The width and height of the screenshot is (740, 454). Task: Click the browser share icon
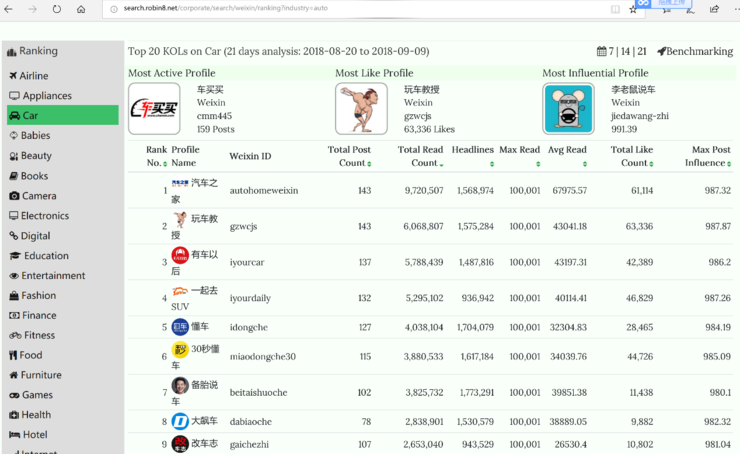714,9
